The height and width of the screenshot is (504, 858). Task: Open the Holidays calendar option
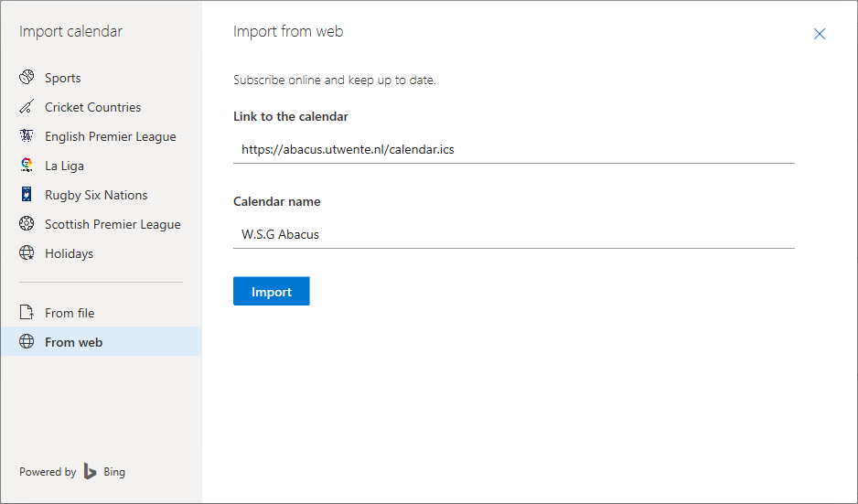102,253
